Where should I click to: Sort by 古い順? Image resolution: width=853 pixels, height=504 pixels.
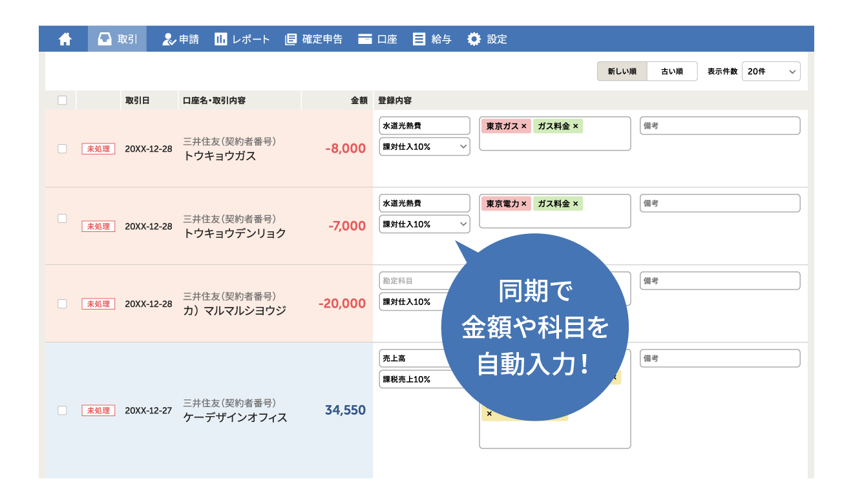tap(672, 71)
